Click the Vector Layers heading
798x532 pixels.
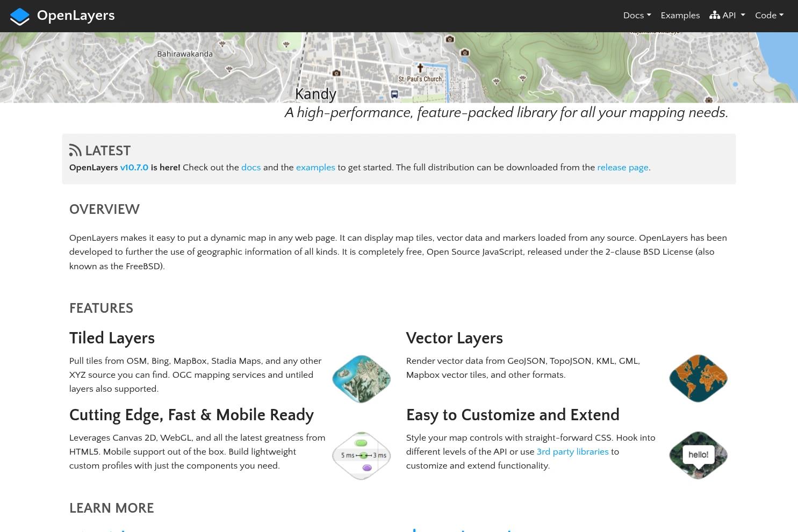coord(455,339)
